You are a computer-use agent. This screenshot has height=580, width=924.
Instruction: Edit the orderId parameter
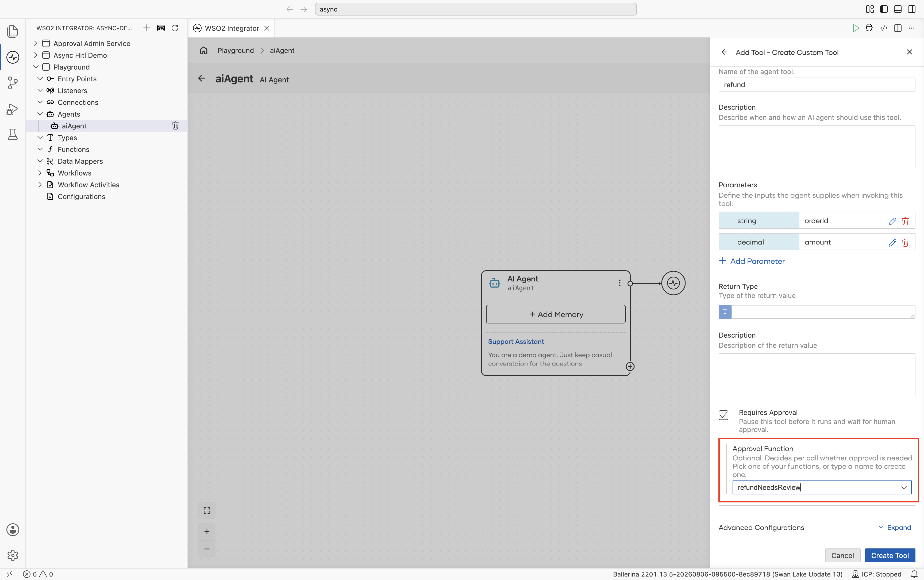click(x=892, y=221)
